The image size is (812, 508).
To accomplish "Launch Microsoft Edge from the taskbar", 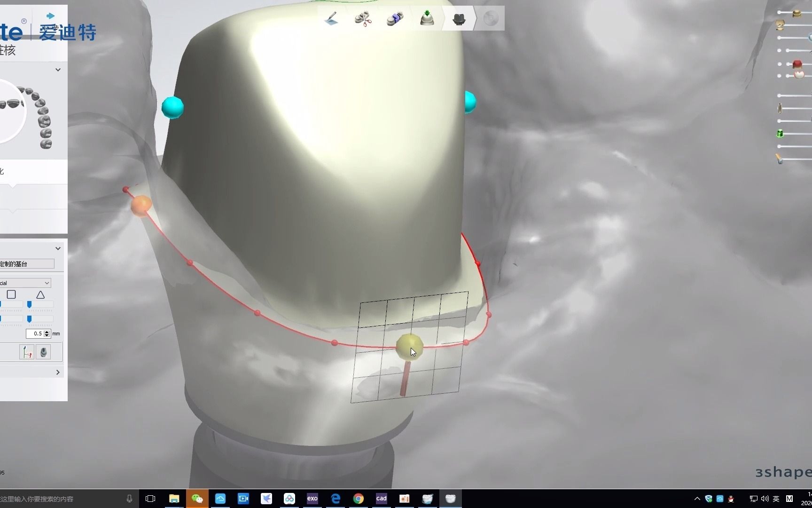I will point(336,499).
